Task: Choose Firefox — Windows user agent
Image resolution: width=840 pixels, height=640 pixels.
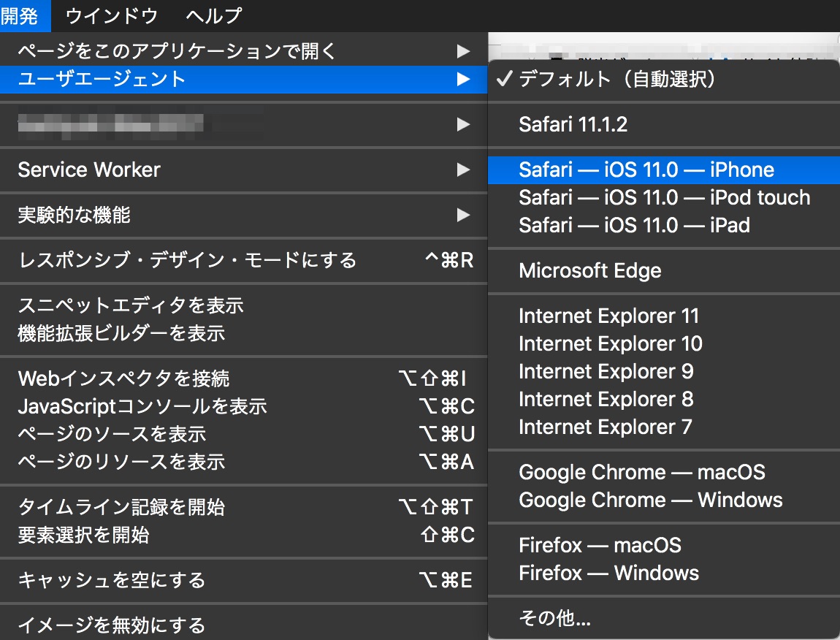Action: (664, 574)
